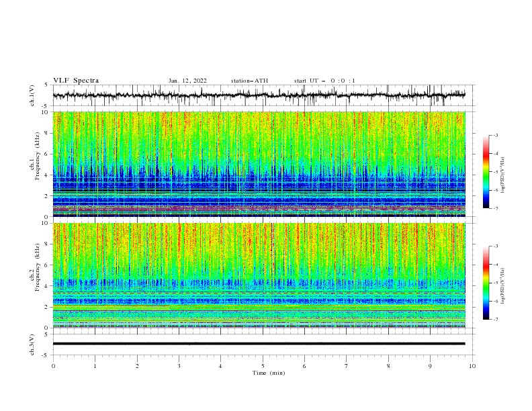Click the ch.1 spectrogram color scale bar
This screenshot has width=532, height=411.
486,172
